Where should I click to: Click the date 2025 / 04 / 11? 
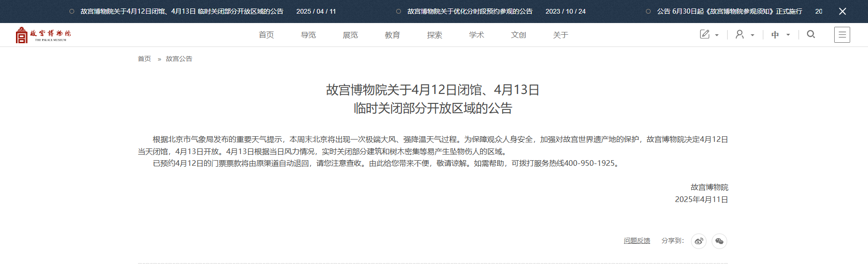click(316, 11)
